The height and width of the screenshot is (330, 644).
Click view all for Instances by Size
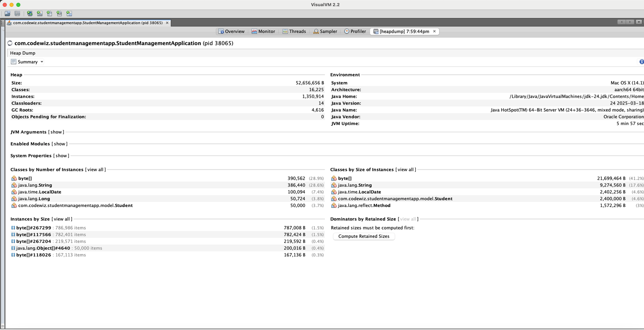62,219
